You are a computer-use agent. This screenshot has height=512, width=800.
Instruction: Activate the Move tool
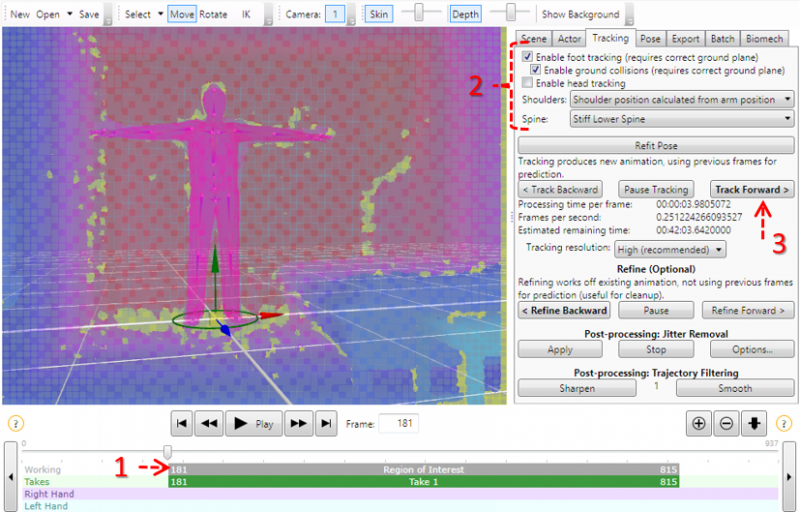(182, 14)
